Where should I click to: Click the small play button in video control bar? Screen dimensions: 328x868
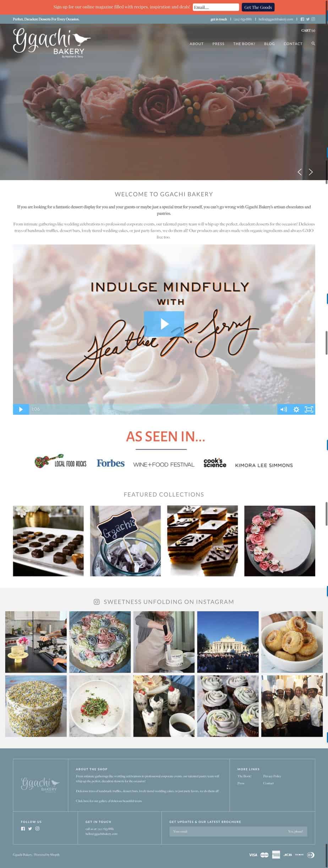pyautogui.click(x=21, y=409)
